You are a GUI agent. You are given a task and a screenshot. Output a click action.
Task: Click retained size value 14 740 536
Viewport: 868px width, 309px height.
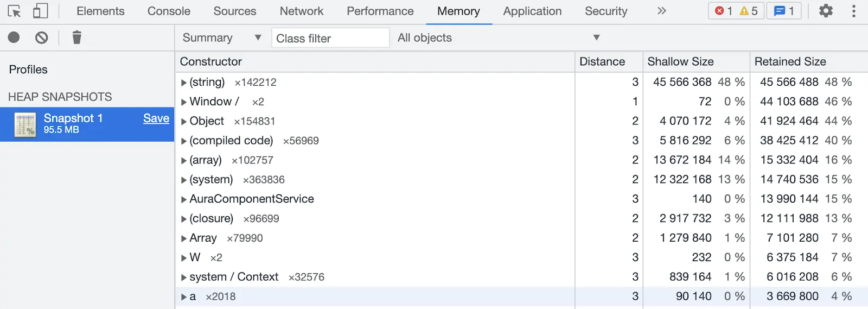pos(789,179)
